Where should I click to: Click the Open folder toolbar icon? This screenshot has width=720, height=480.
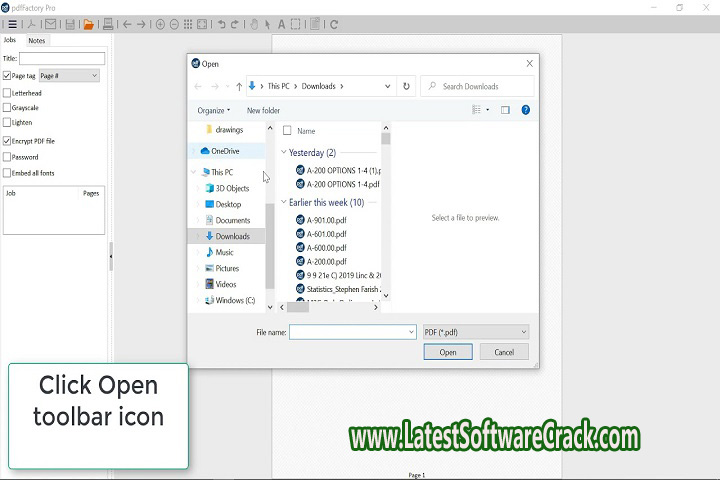(x=88, y=24)
